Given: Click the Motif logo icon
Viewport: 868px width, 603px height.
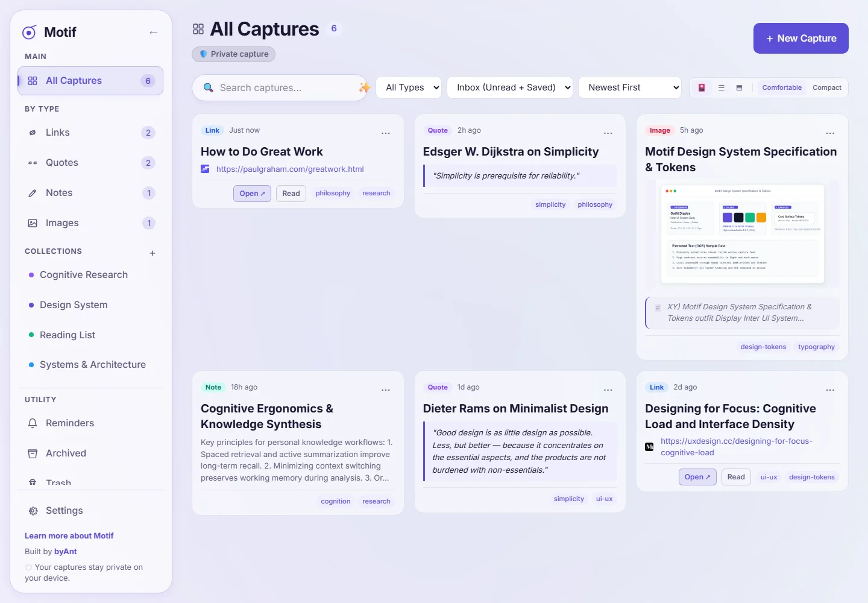Looking at the screenshot, I should [29, 33].
